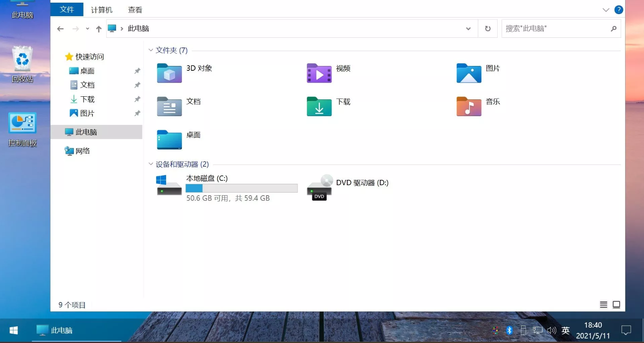Click the USB device tray icon
The width and height of the screenshot is (644, 343).
click(523, 330)
